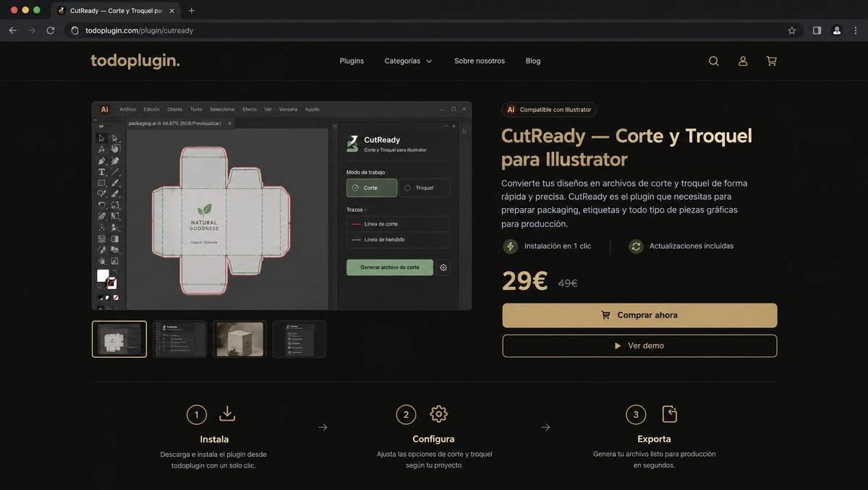The image size is (868, 490).
Task: Open Efecto menu in Illustrator image
Action: [x=250, y=109]
